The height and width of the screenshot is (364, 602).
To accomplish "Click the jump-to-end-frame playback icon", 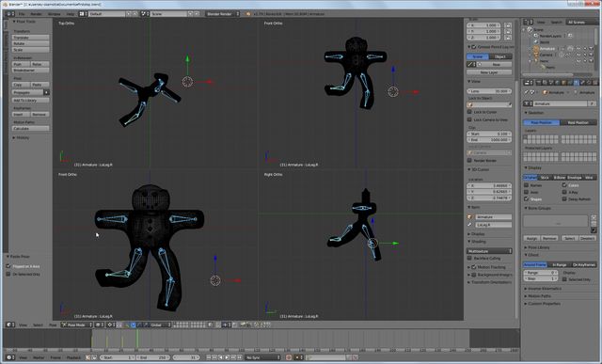I will pyautogui.click(x=239, y=357).
